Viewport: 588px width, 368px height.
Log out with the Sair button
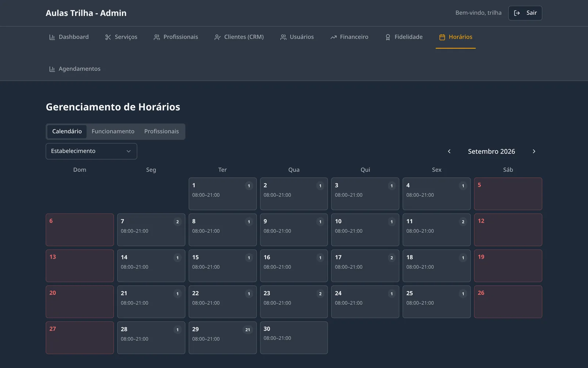(x=525, y=13)
